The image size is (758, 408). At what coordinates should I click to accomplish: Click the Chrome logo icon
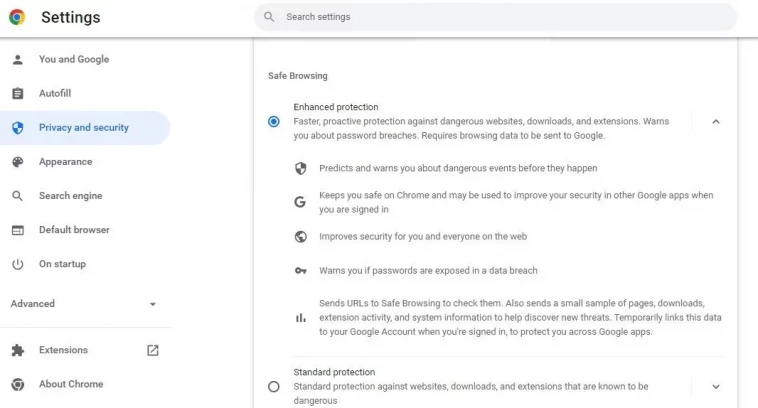click(17, 17)
